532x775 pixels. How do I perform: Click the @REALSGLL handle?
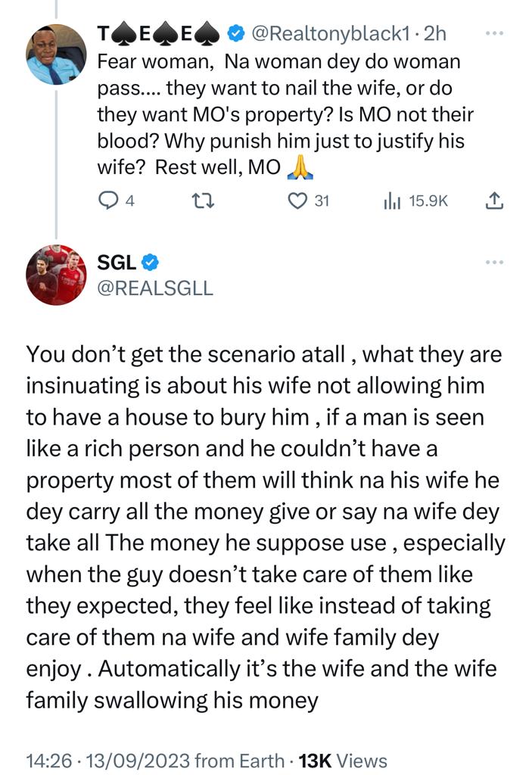coord(155,288)
